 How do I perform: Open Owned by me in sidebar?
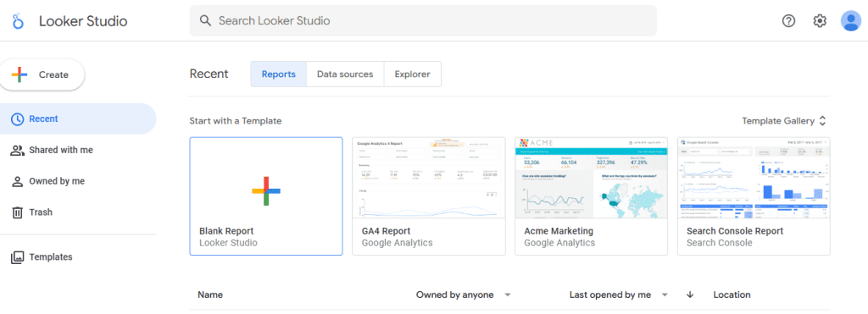(78, 181)
